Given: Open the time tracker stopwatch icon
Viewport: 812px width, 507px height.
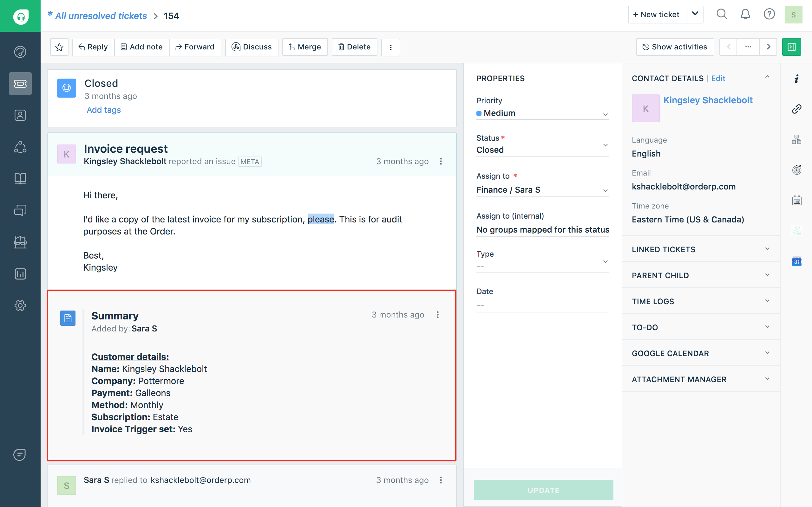Looking at the screenshot, I should click(x=796, y=170).
